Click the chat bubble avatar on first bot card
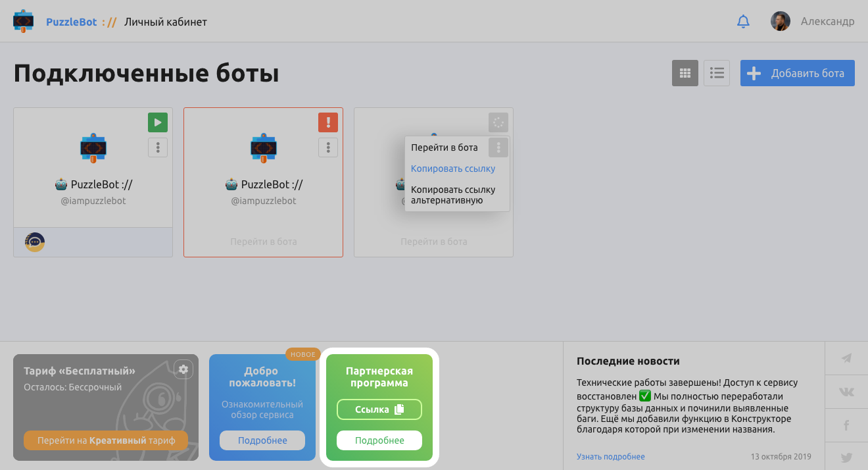The width and height of the screenshot is (868, 470). [35, 242]
